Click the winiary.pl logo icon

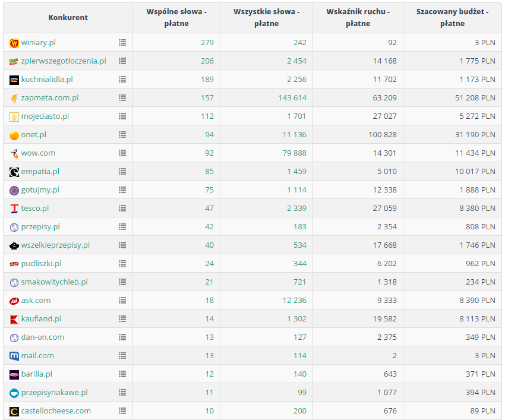(14, 43)
